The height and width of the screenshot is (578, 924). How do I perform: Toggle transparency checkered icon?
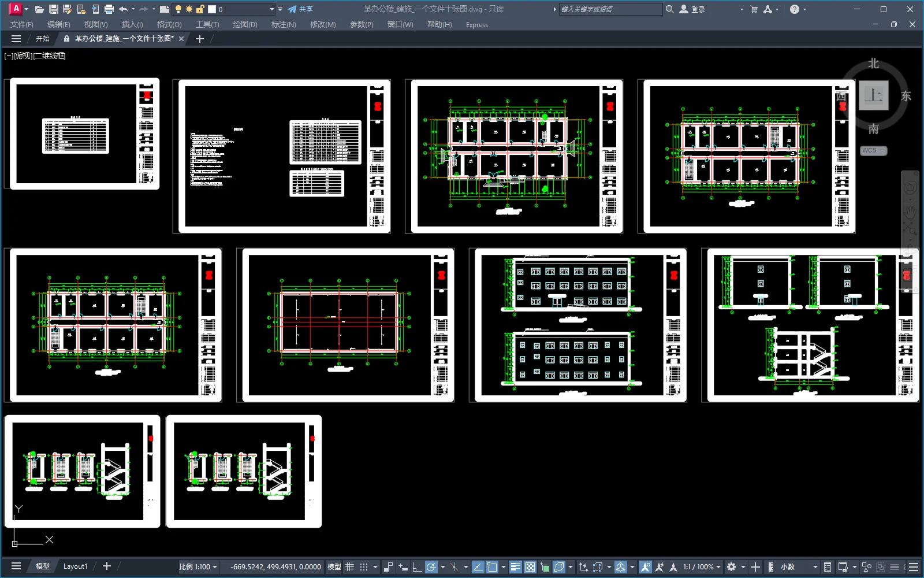pos(530,567)
